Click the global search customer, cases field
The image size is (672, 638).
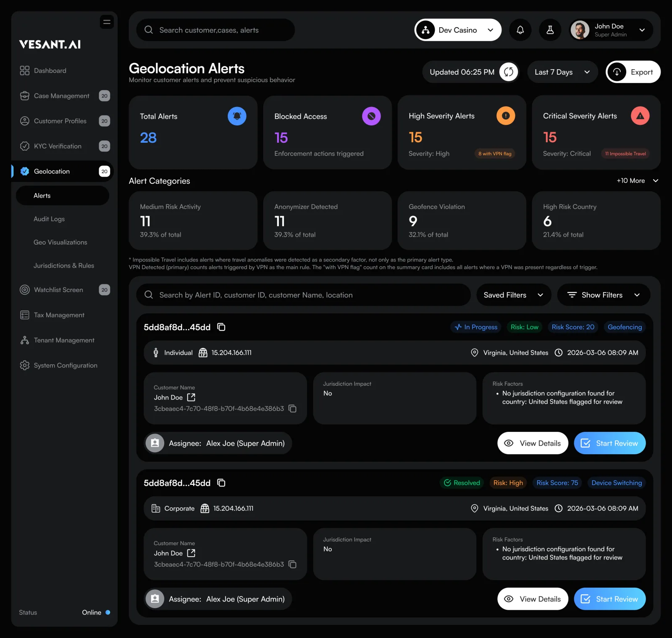(215, 30)
